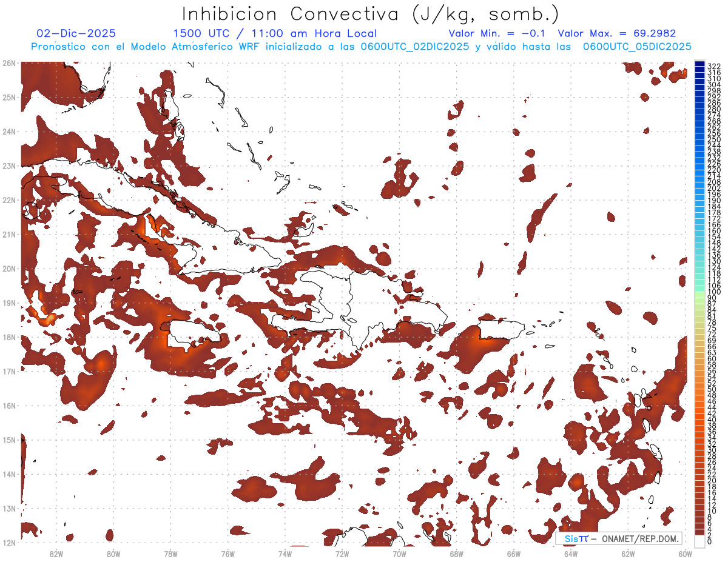
Task: Click the '68W' longitude label
Action: tap(457, 553)
